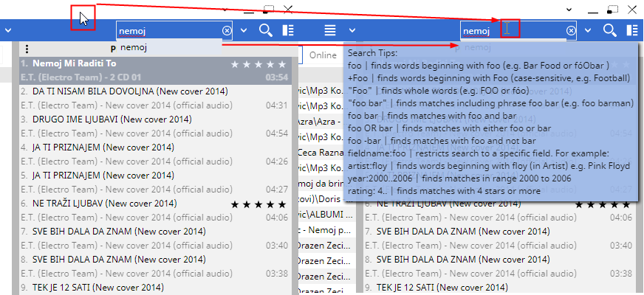Clear the search text in the left search box
644x295 pixels.
226,30
